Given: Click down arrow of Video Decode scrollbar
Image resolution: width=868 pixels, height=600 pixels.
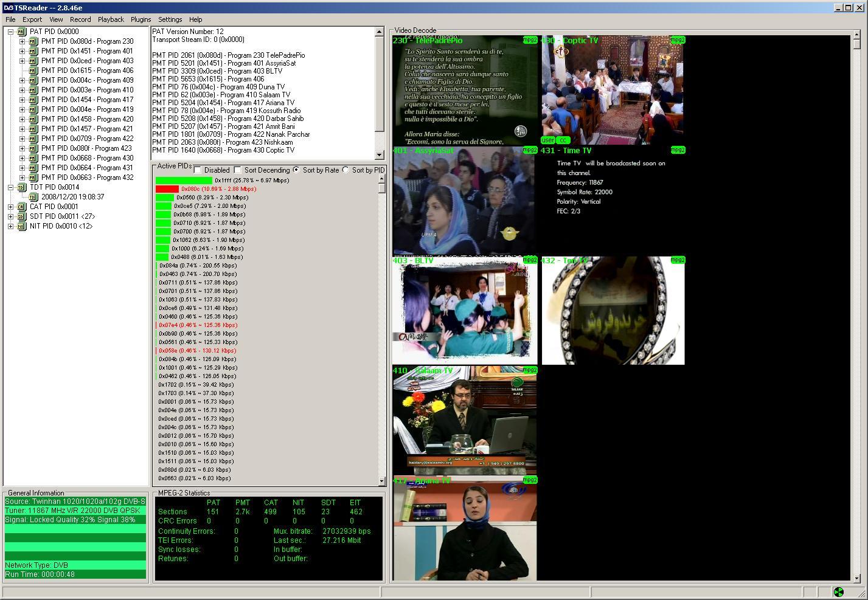Looking at the screenshot, I should click(x=856, y=578).
